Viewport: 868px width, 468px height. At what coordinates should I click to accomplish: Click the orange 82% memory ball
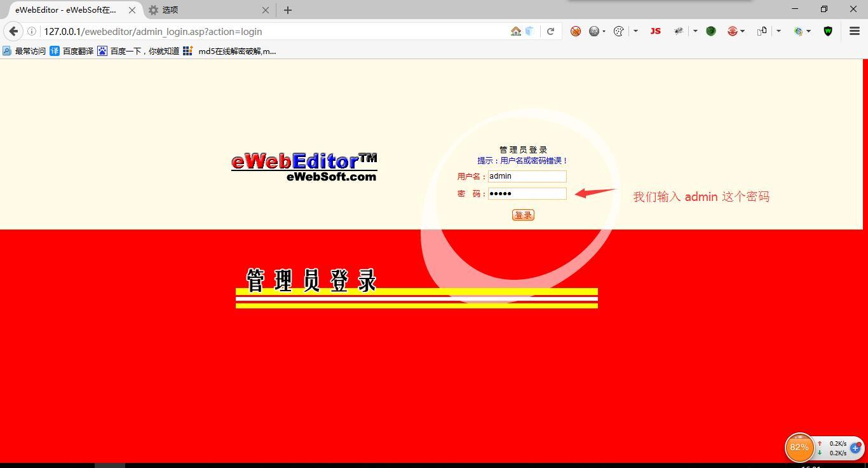pyautogui.click(x=799, y=447)
